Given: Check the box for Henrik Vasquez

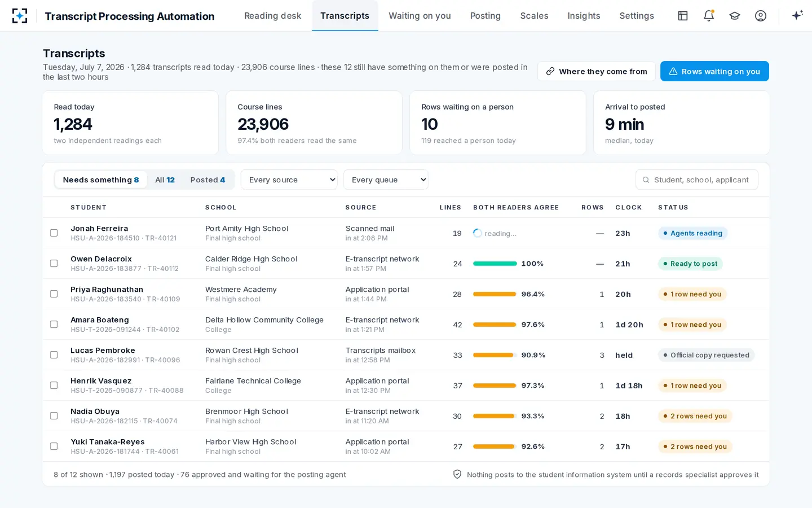Looking at the screenshot, I should point(54,386).
